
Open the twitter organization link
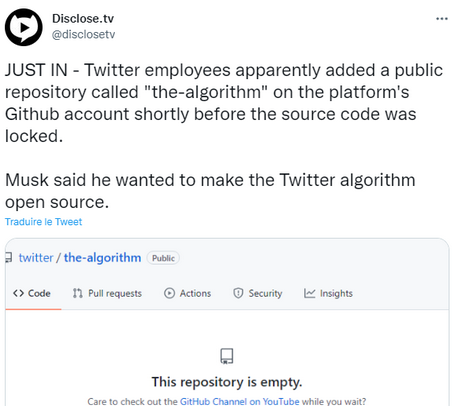pyautogui.click(x=36, y=258)
